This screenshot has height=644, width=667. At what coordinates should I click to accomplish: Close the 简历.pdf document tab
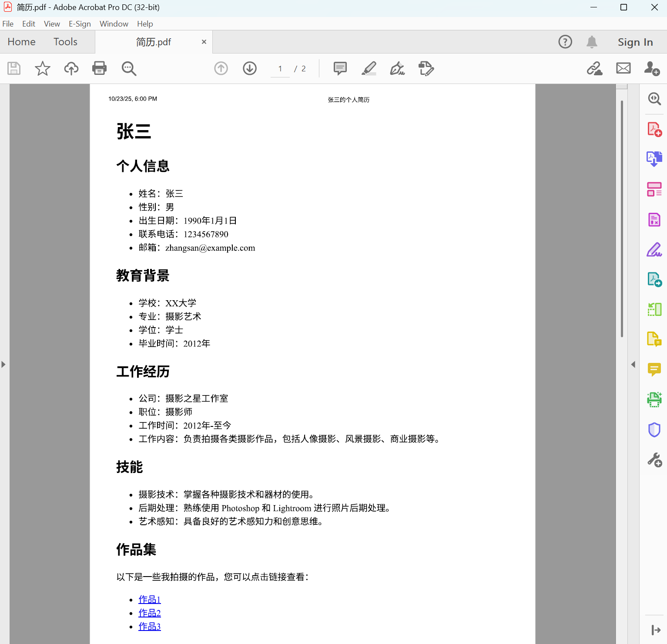pos(204,42)
